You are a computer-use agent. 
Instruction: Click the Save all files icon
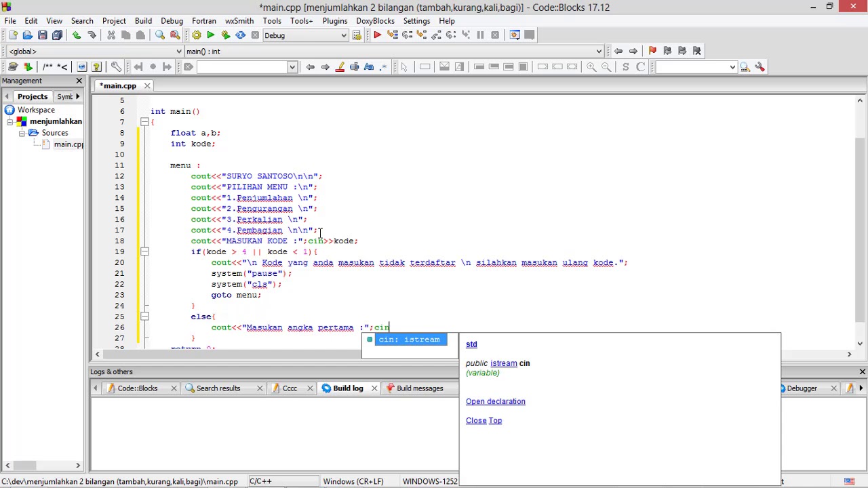57,35
